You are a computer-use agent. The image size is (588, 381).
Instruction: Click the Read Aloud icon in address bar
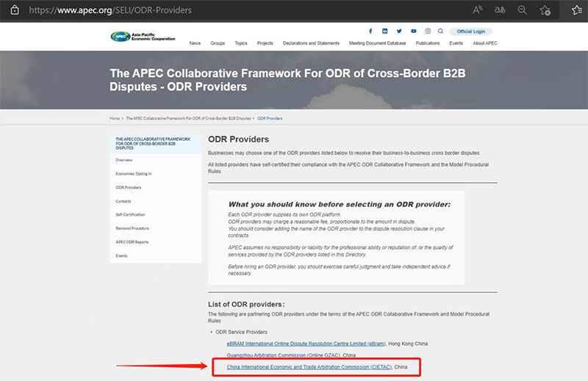coord(478,10)
